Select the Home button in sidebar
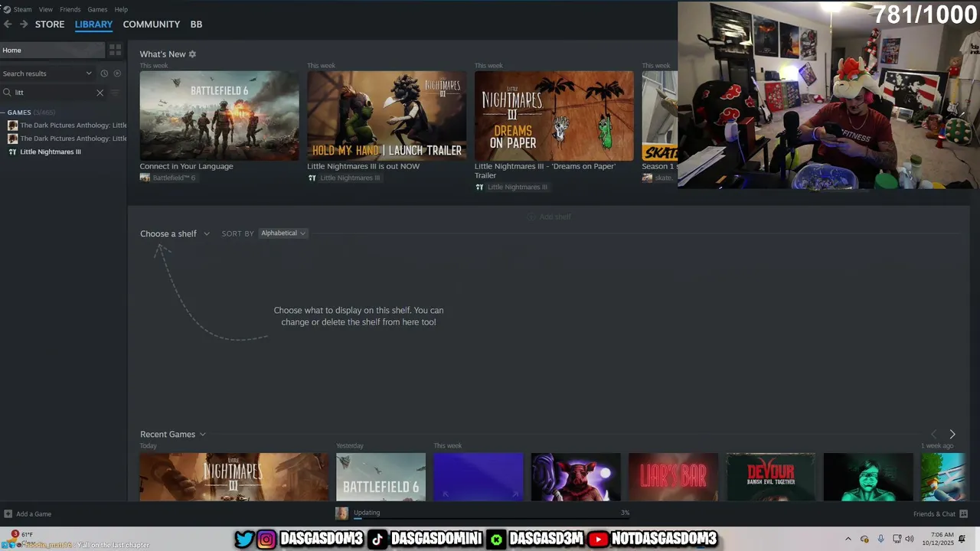The width and height of the screenshot is (980, 551). coord(52,51)
